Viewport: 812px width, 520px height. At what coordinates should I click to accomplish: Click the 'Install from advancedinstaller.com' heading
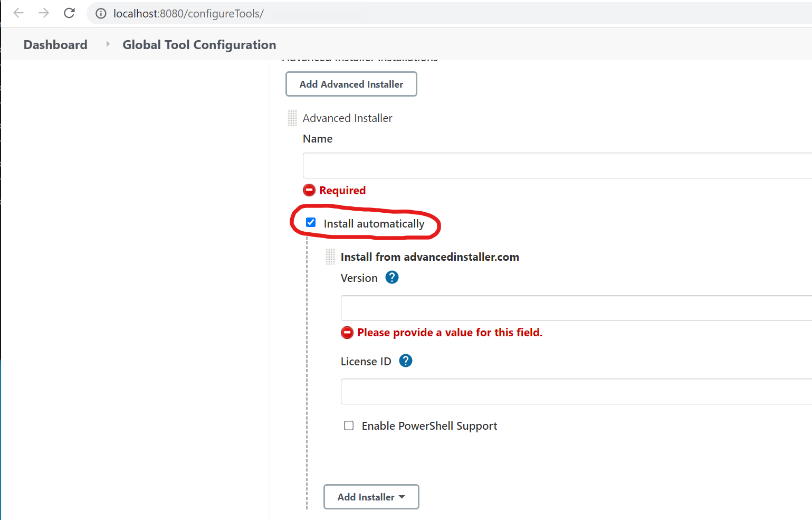click(430, 257)
